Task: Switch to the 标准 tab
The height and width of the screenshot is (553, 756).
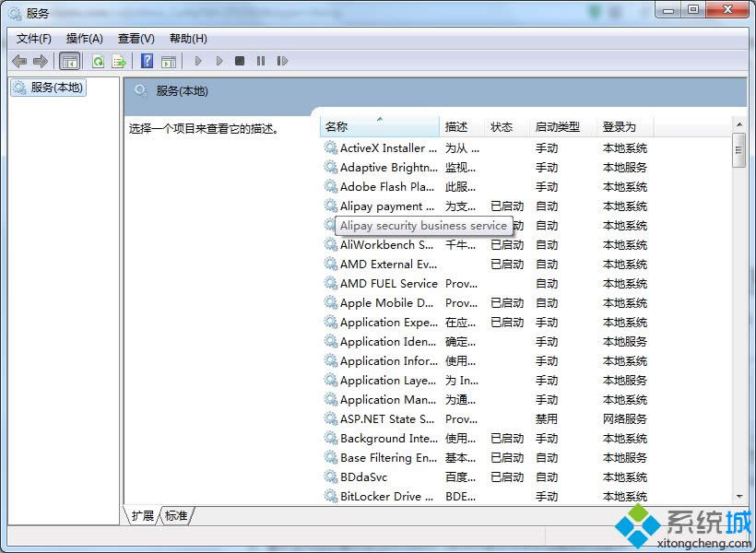Action: coord(175,516)
